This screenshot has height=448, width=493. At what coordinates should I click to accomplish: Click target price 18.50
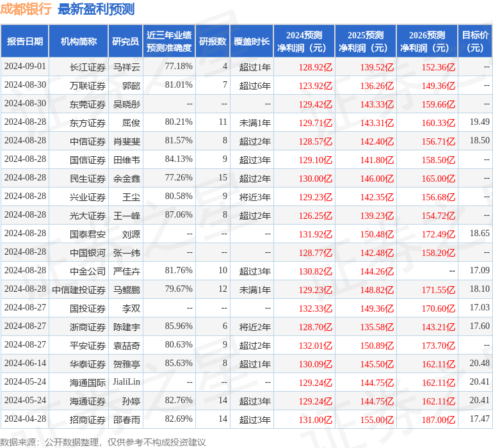480,141
